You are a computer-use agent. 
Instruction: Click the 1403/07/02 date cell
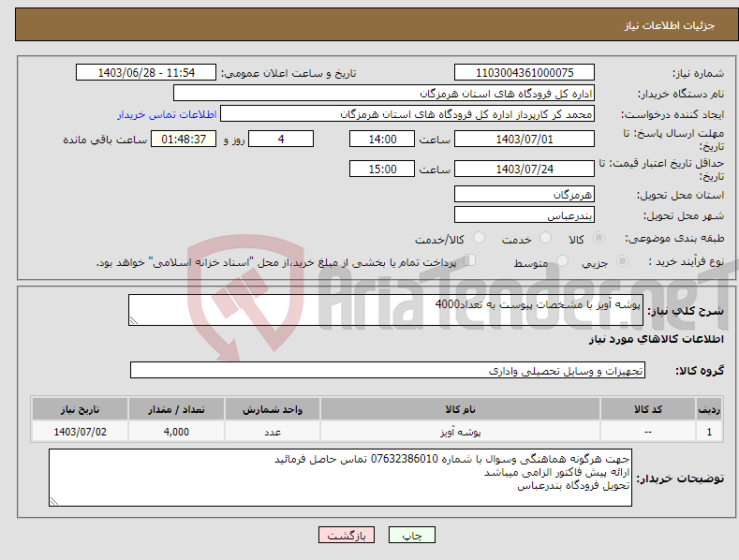pyautogui.click(x=81, y=432)
